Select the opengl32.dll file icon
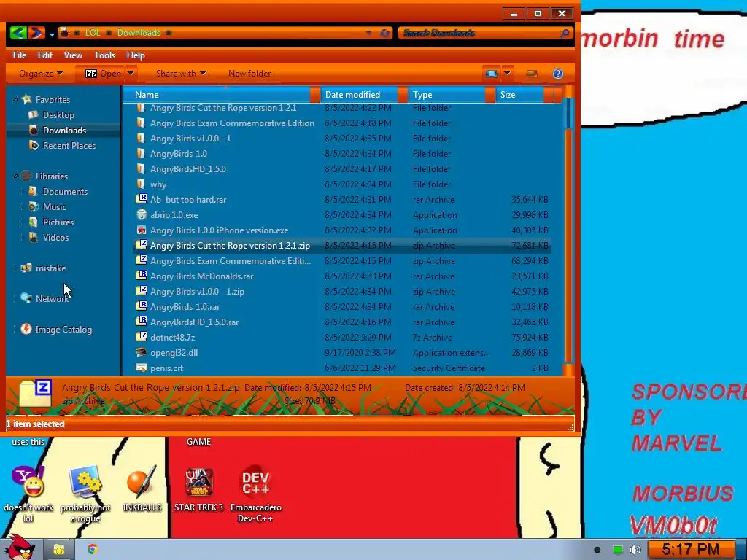Screen dimensions: 747x560 click(141, 352)
